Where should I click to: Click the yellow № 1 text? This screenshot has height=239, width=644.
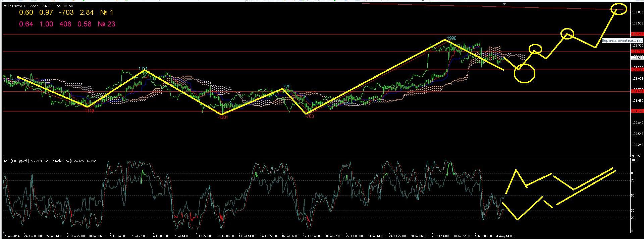(107, 13)
